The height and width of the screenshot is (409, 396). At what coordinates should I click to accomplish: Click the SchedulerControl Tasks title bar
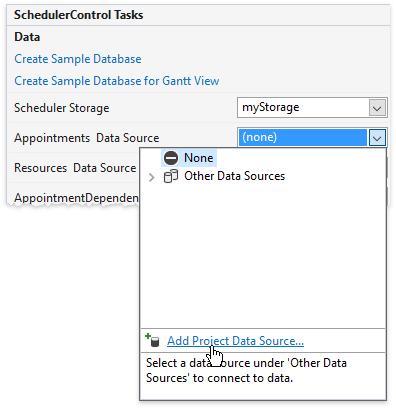pos(198,15)
